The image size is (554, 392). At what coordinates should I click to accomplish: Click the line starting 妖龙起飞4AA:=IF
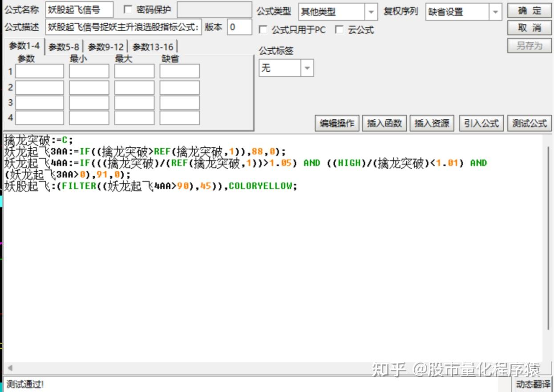point(245,163)
